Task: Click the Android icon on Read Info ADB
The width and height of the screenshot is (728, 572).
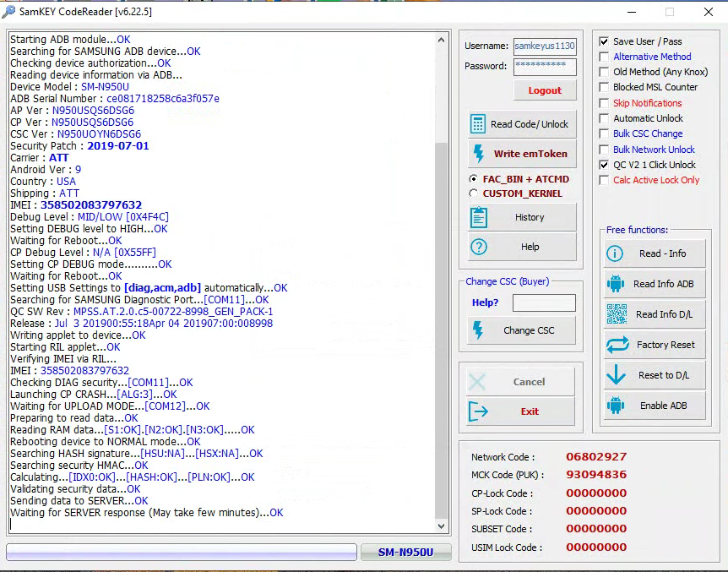Action: 616,284
